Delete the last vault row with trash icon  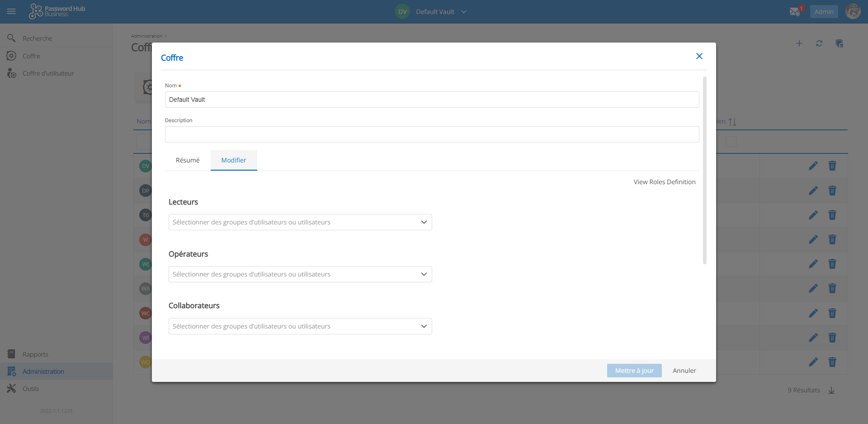(832, 362)
